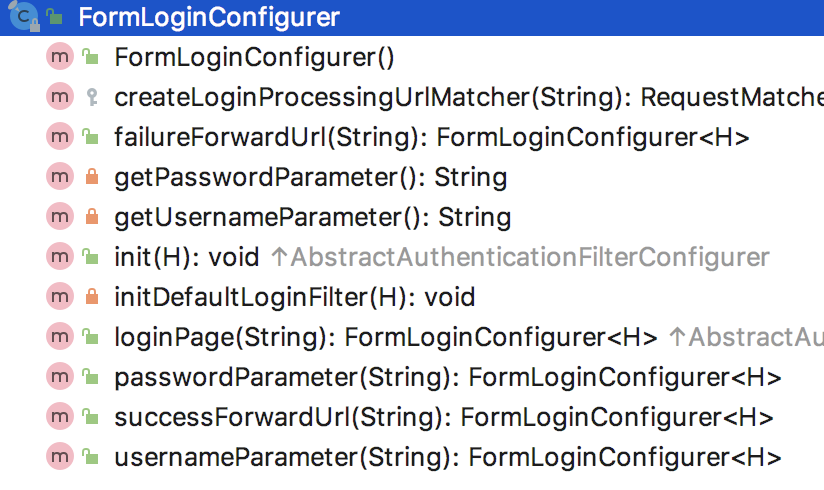Image resolution: width=824 pixels, height=490 pixels.
Task: Click the key icon for createLoginProcessingUrlMatcher
Action: [91, 97]
